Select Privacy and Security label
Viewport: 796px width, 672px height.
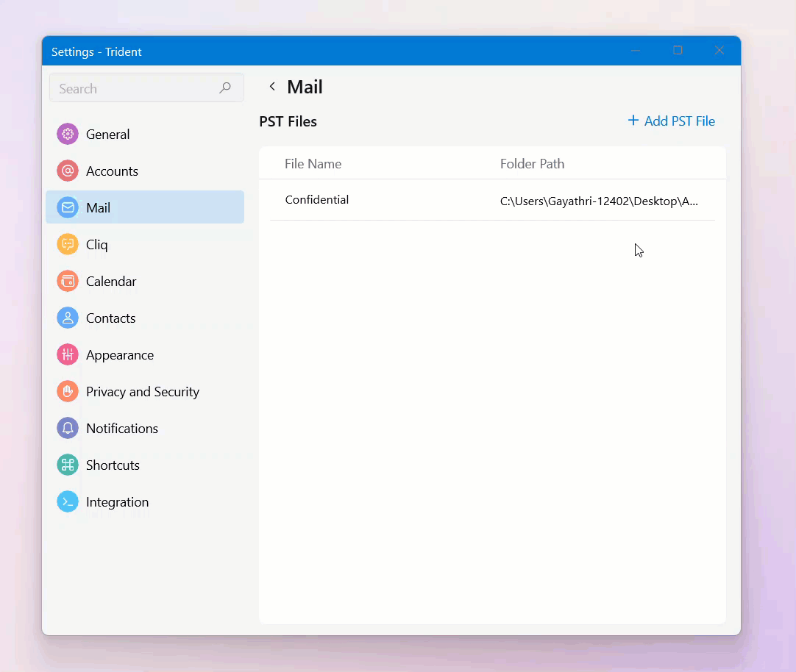(143, 392)
